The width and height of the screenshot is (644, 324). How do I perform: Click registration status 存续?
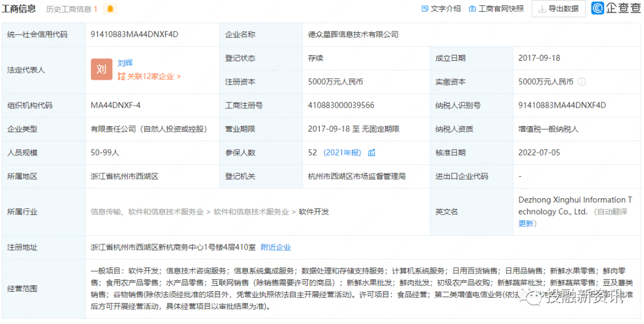click(x=315, y=58)
